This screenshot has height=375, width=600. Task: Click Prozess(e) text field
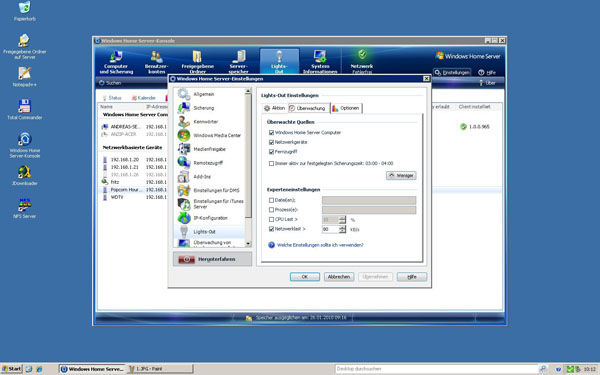[369, 210]
